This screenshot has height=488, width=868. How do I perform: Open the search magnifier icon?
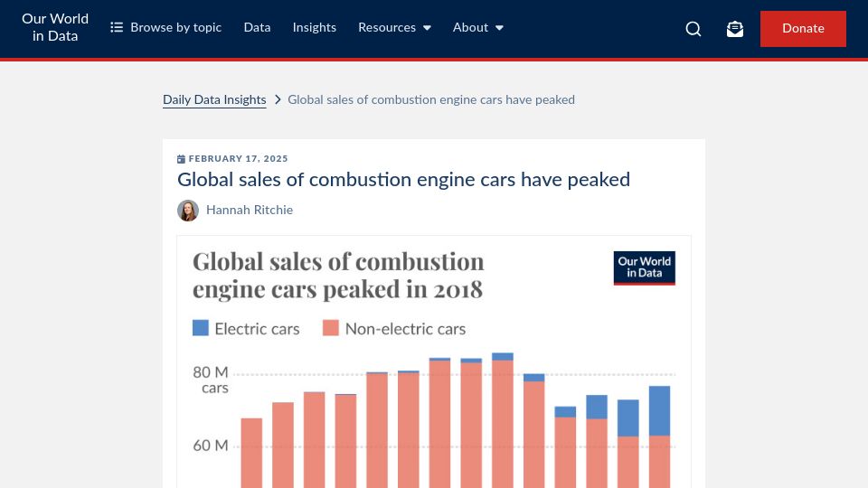[x=693, y=29]
